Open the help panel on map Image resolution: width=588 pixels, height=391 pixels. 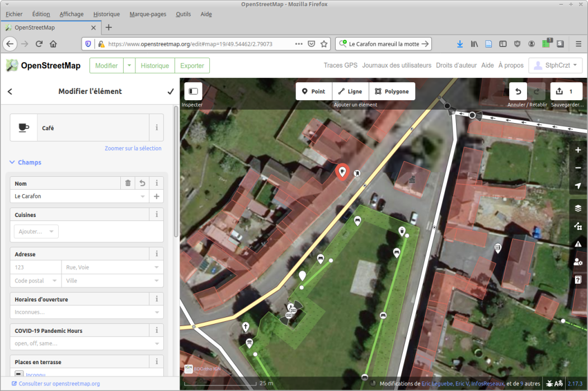click(578, 280)
